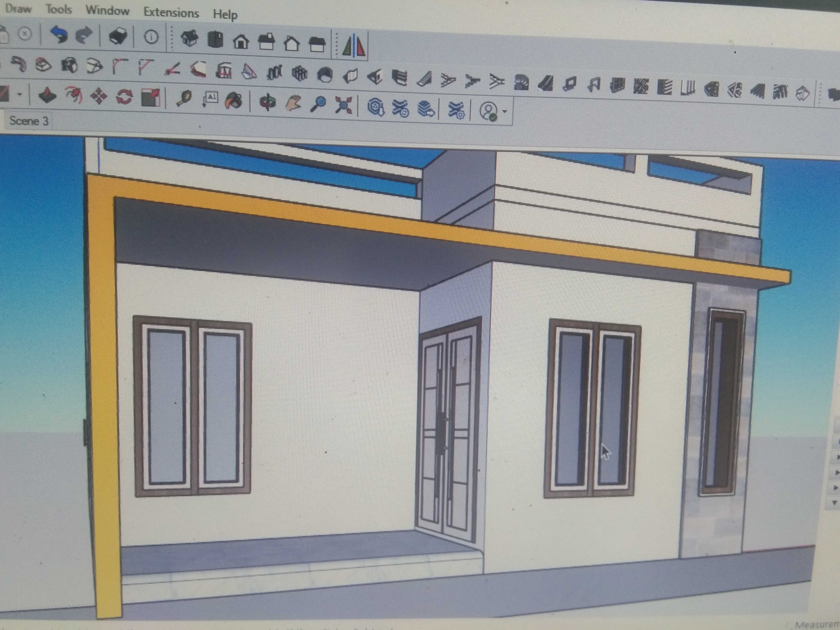Viewport: 840px width, 630px height.
Task: Select the Move tool
Action: coord(99,96)
